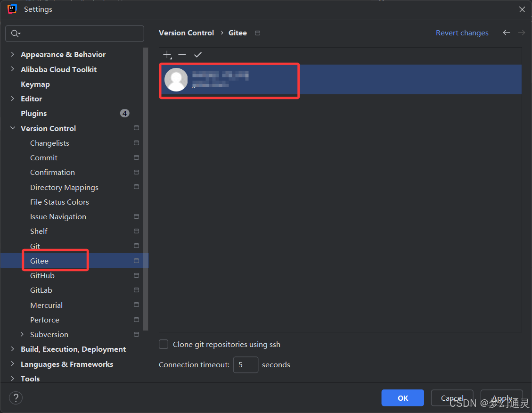
Task: Select the Gitee account entry avatar
Action: click(176, 79)
